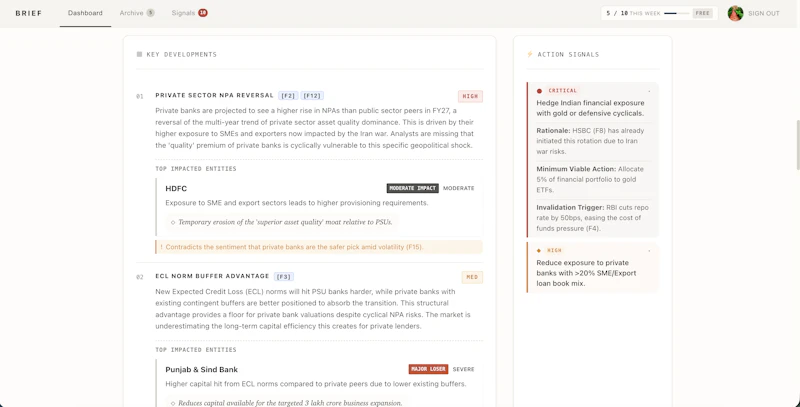800x407 pixels.
Task: Click the ECL Norm Buffer Advantage title
Action: (x=212, y=276)
